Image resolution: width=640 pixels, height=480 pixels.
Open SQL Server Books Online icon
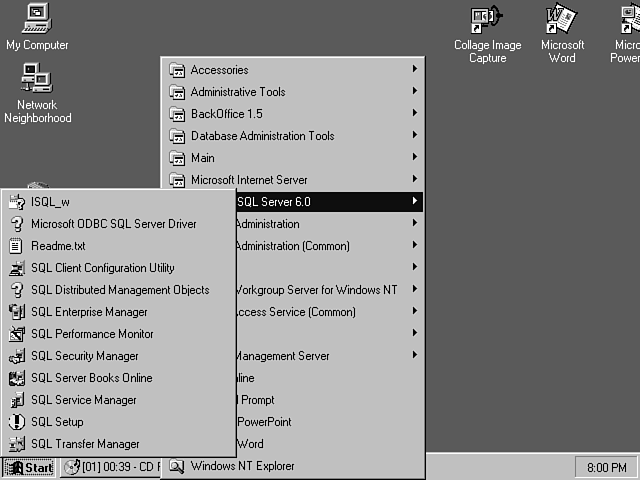point(16,378)
